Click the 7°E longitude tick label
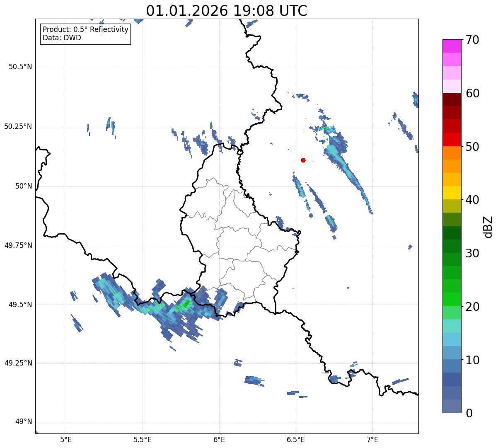 pyautogui.click(x=373, y=439)
